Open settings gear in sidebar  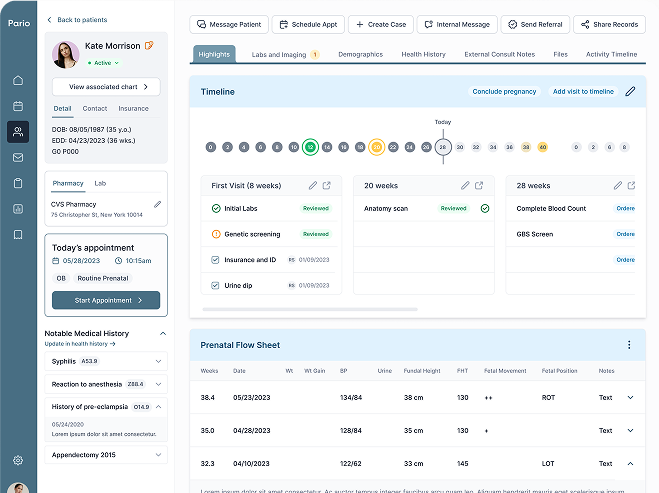[18, 460]
